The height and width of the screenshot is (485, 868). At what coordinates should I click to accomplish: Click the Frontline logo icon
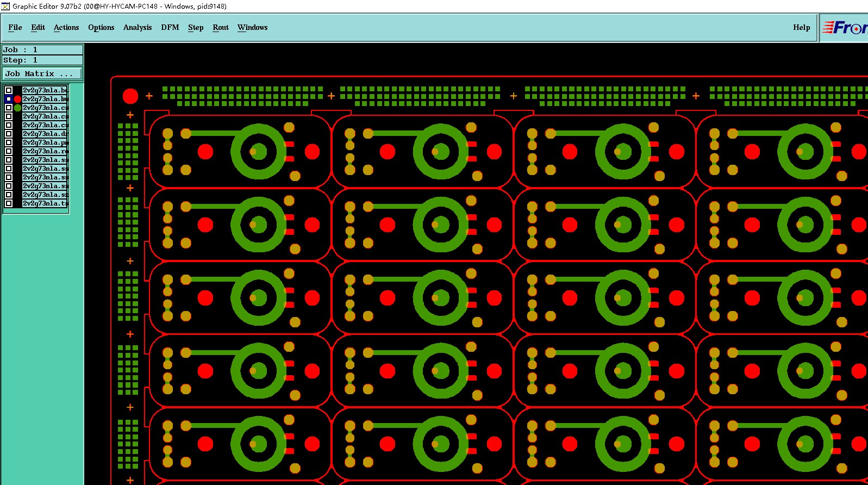click(x=844, y=28)
